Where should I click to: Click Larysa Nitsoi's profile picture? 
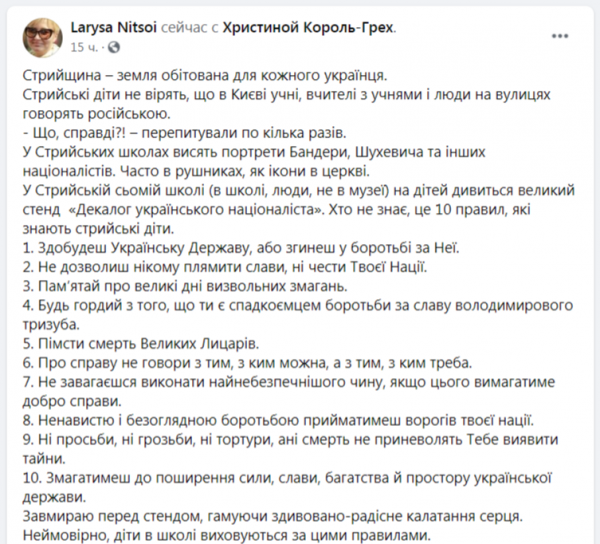[41, 37]
